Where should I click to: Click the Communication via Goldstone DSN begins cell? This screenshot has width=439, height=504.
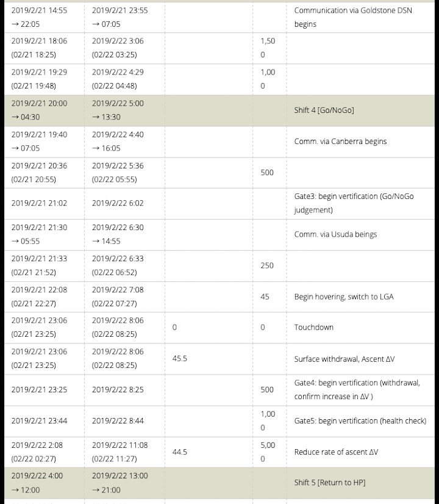tap(353, 17)
